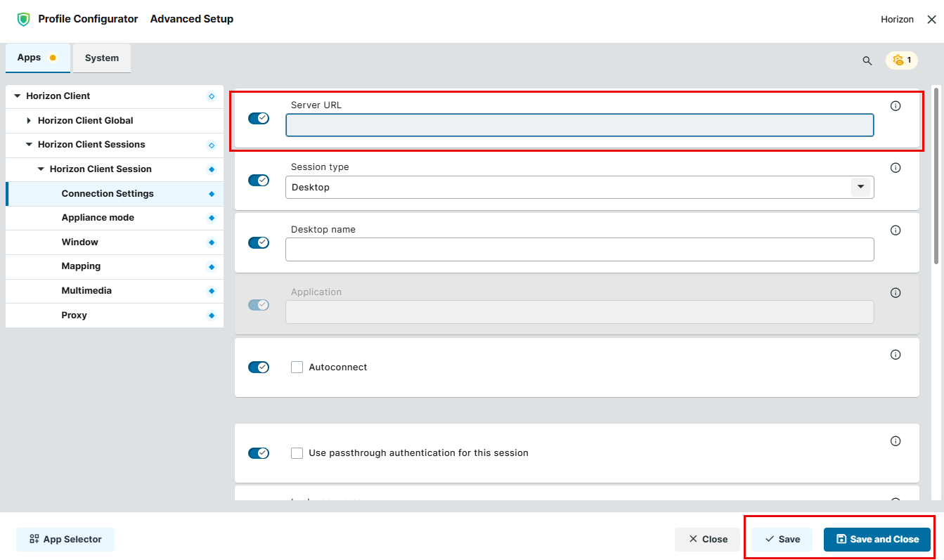Click the info icon for Server URL

[895, 106]
